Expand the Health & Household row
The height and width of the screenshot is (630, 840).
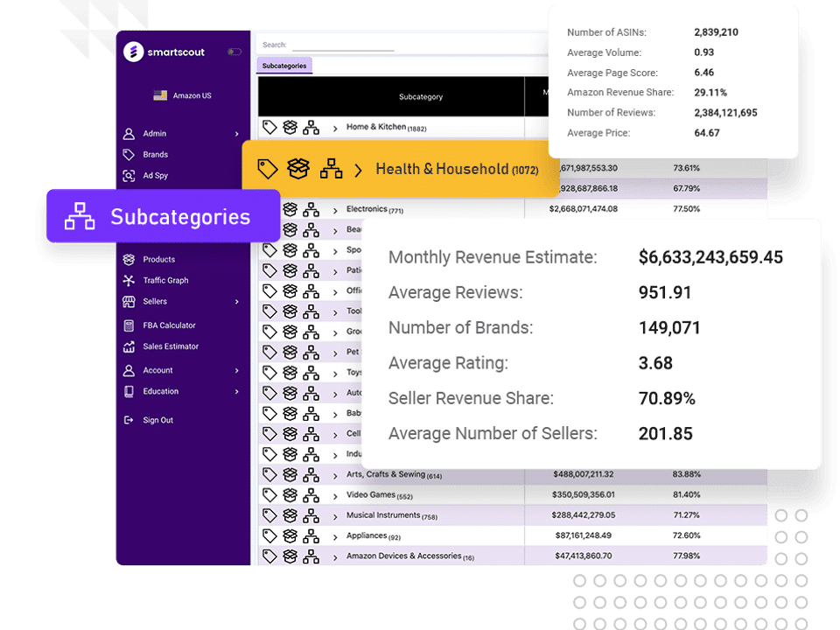point(359,171)
